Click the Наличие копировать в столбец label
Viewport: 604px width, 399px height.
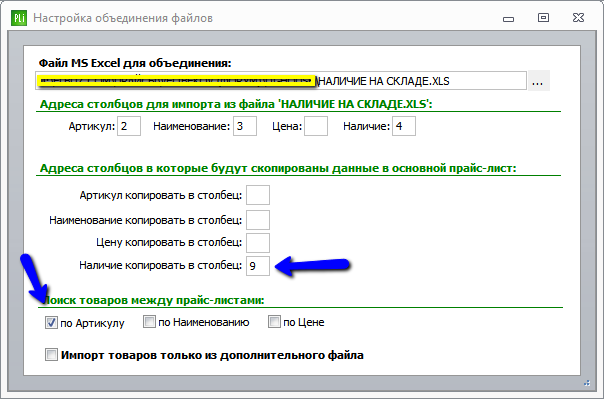tap(161, 265)
